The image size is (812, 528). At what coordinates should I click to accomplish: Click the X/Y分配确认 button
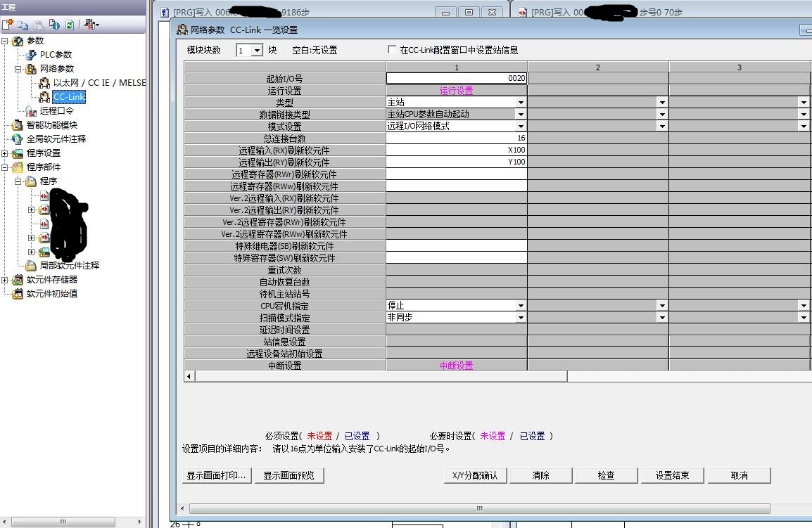click(x=474, y=475)
